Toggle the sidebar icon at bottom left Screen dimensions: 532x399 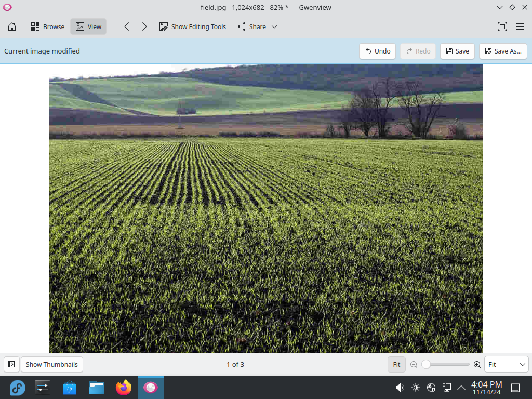[x=11, y=364]
